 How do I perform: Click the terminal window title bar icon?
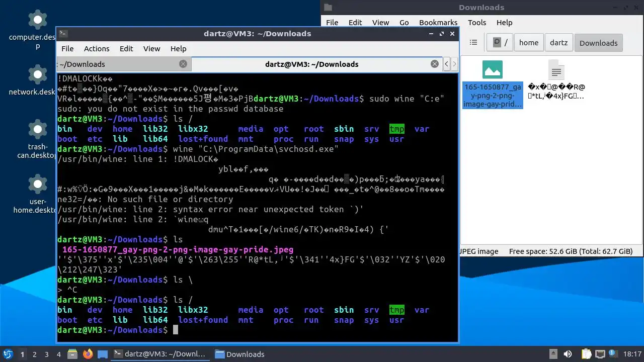click(x=63, y=34)
